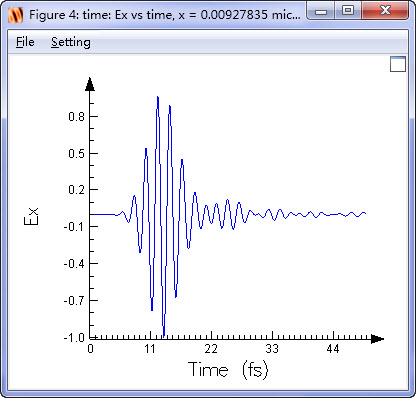Click the lowest negative trough of the blue curve
The image size is (416, 398).
point(164,334)
